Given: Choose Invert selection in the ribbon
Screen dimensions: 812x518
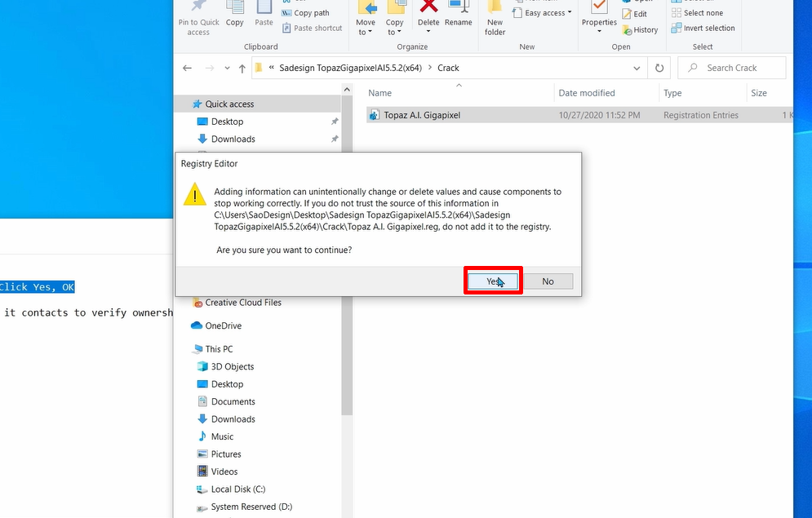Looking at the screenshot, I should pos(703,28).
